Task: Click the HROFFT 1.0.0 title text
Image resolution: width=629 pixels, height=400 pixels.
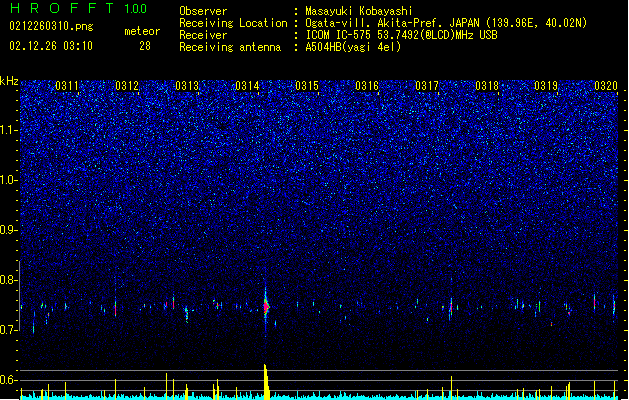Action: (78, 8)
